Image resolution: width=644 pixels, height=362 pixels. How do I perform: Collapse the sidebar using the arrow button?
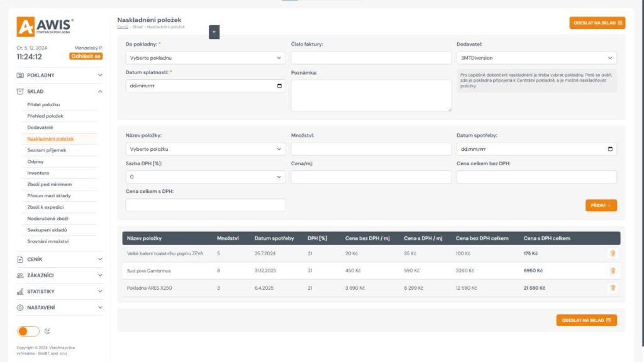[214, 32]
